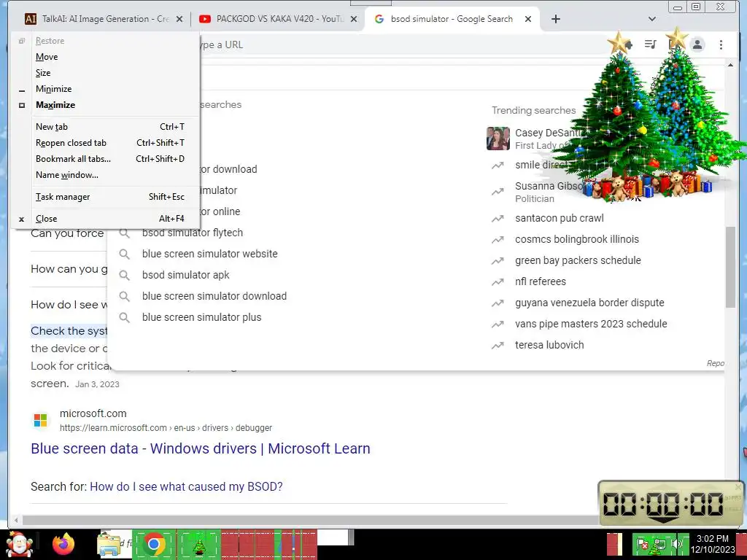
Task: Close the bsod simulator tab
Action: pyautogui.click(x=528, y=19)
